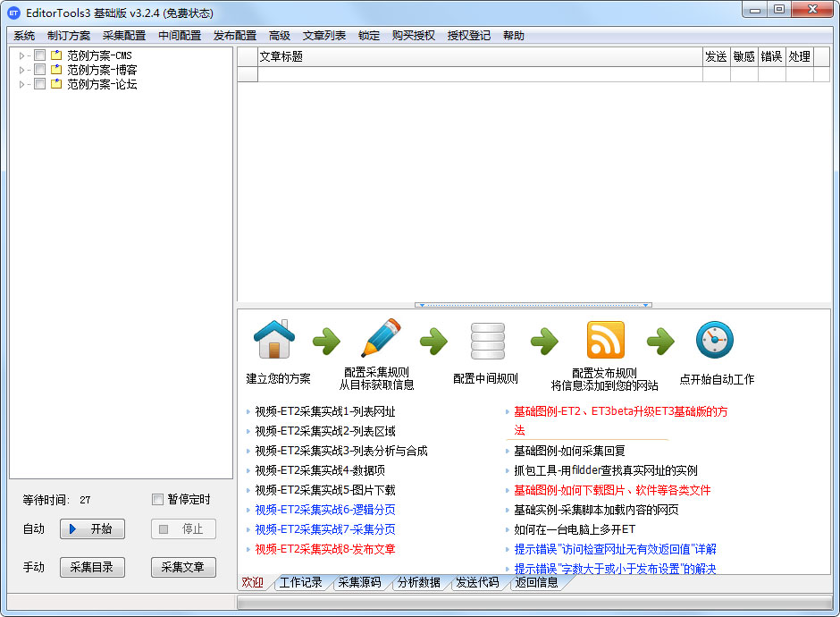Open link 视频-ET2采集实战1-列表网址
The width and height of the screenshot is (840, 617).
pyautogui.click(x=325, y=411)
